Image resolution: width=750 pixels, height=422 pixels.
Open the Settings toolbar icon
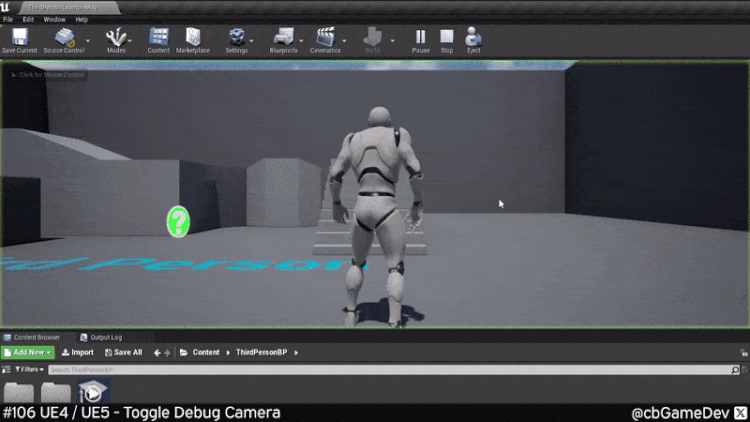click(x=237, y=37)
